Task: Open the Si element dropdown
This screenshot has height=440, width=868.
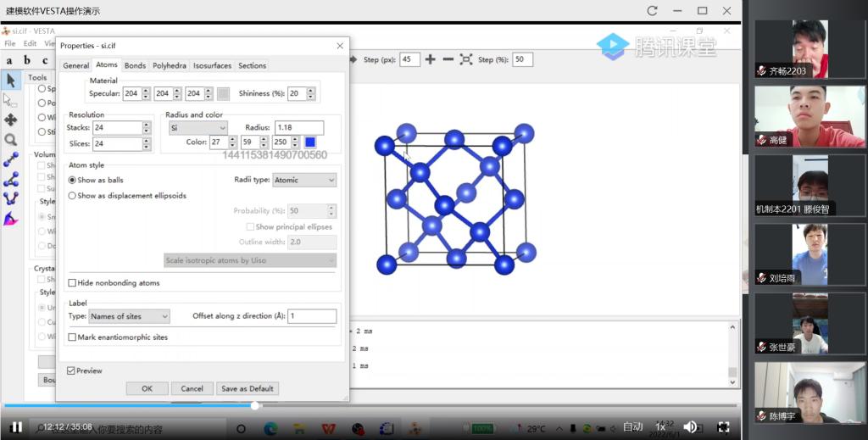Action: pyautogui.click(x=198, y=128)
